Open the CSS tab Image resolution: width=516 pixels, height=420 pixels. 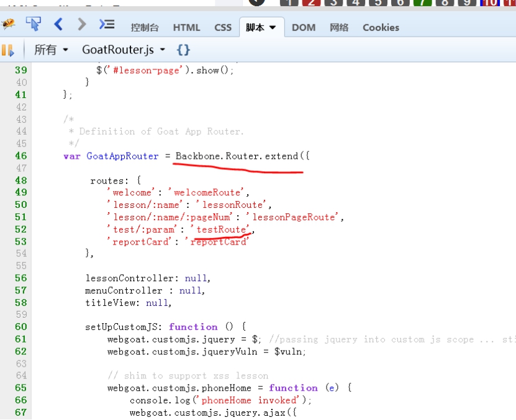coord(223,28)
